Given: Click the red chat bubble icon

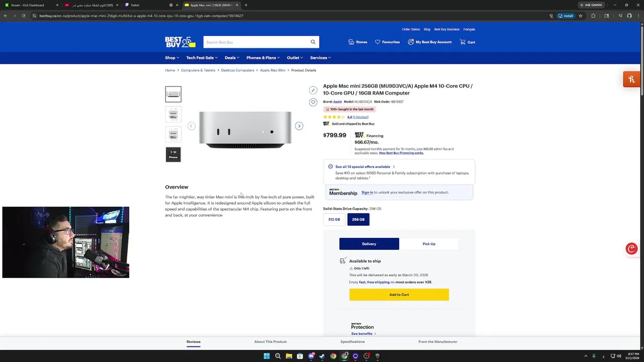Looking at the screenshot, I should pyautogui.click(x=631, y=249).
